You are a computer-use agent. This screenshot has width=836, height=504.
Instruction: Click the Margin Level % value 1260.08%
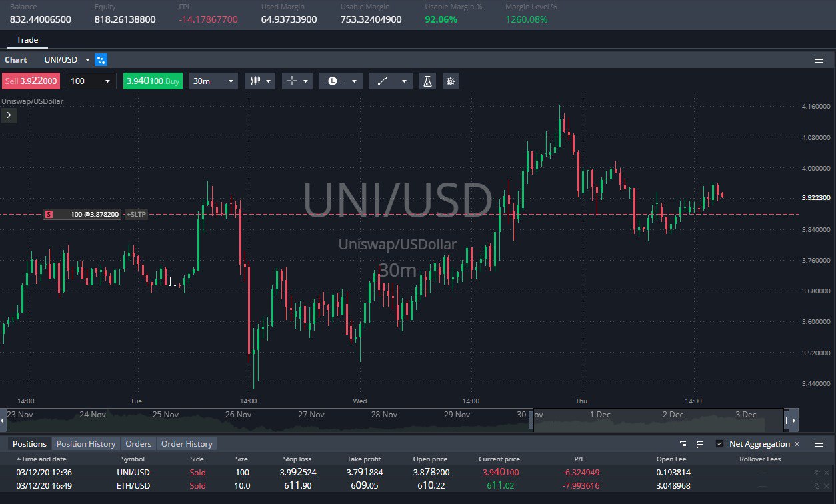coord(527,19)
